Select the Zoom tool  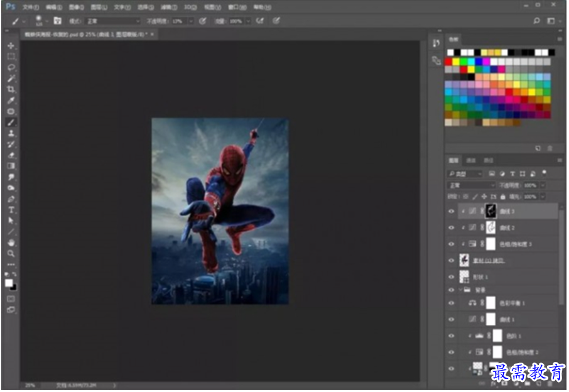point(11,253)
